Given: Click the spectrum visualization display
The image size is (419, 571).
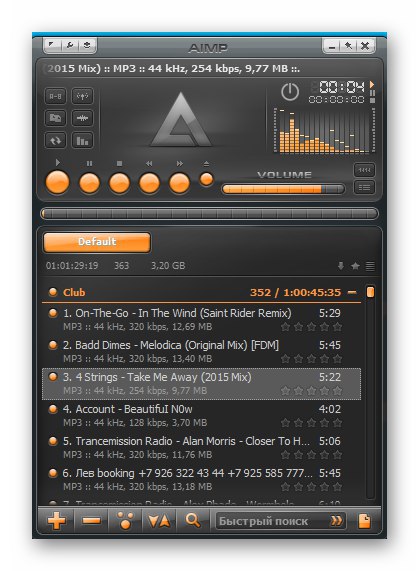Looking at the screenshot, I should click(324, 130).
